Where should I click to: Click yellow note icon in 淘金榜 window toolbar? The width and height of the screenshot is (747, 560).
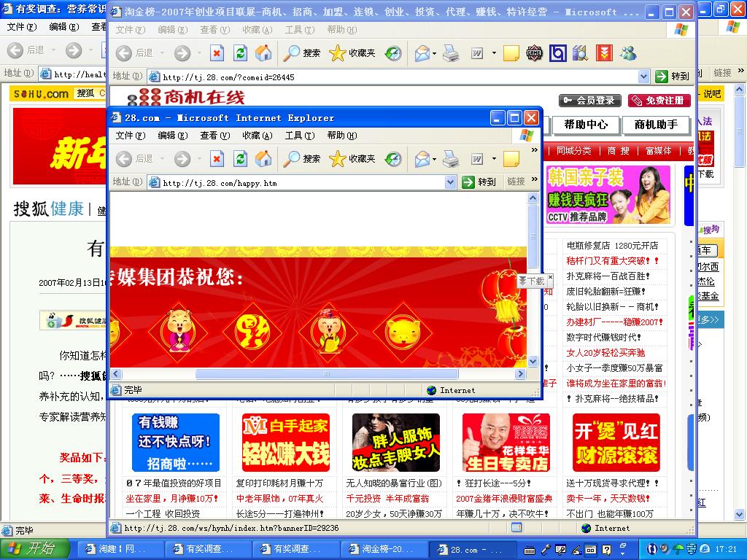coord(511,52)
